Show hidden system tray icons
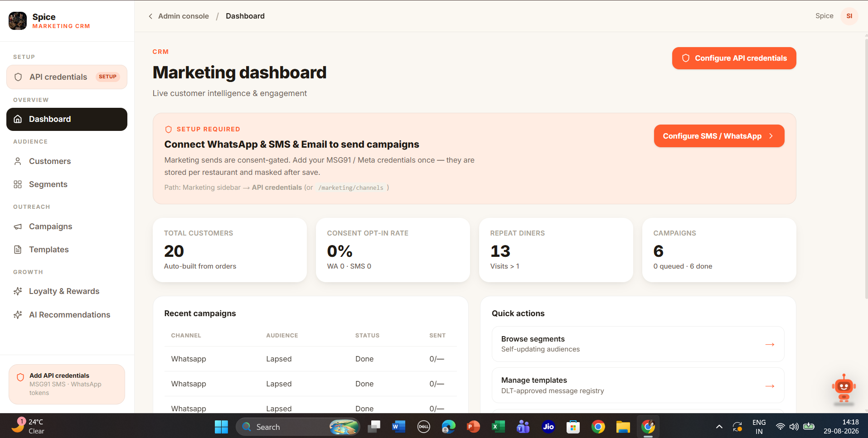 pos(719,427)
